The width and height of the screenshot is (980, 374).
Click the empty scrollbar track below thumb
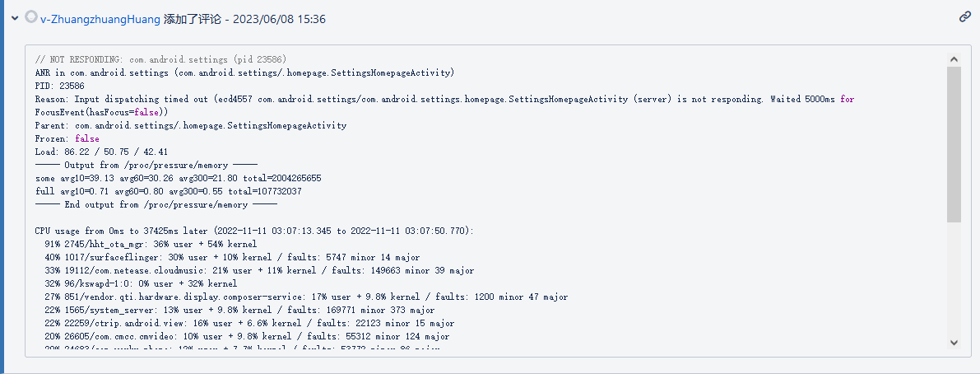(954, 278)
